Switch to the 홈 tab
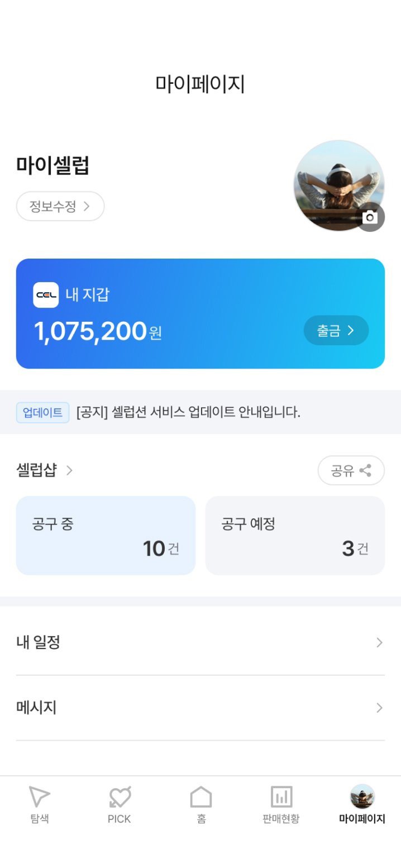The width and height of the screenshot is (401, 868). pyautogui.click(x=200, y=804)
